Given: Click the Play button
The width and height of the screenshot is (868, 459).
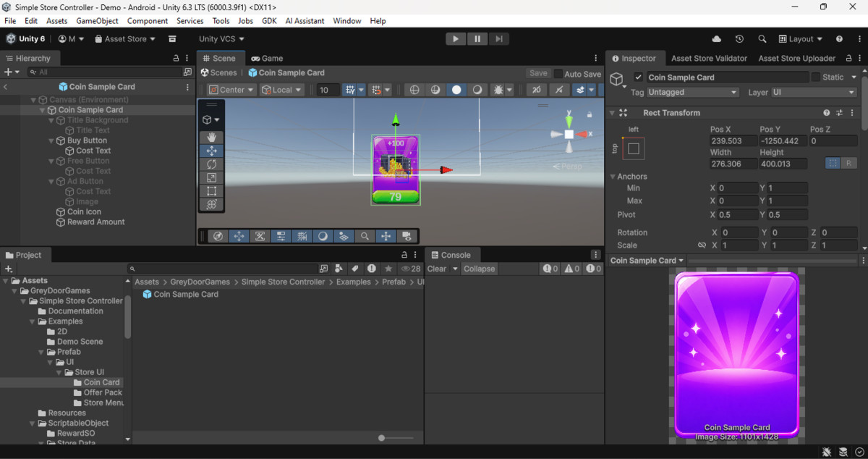Looking at the screenshot, I should coord(455,39).
